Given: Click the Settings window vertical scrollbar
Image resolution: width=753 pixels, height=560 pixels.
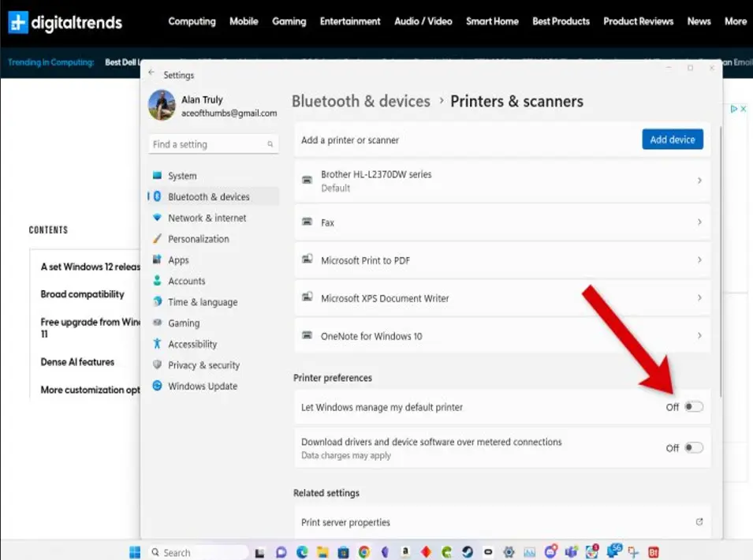Looking at the screenshot, I should pyautogui.click(x=721, y=262).
